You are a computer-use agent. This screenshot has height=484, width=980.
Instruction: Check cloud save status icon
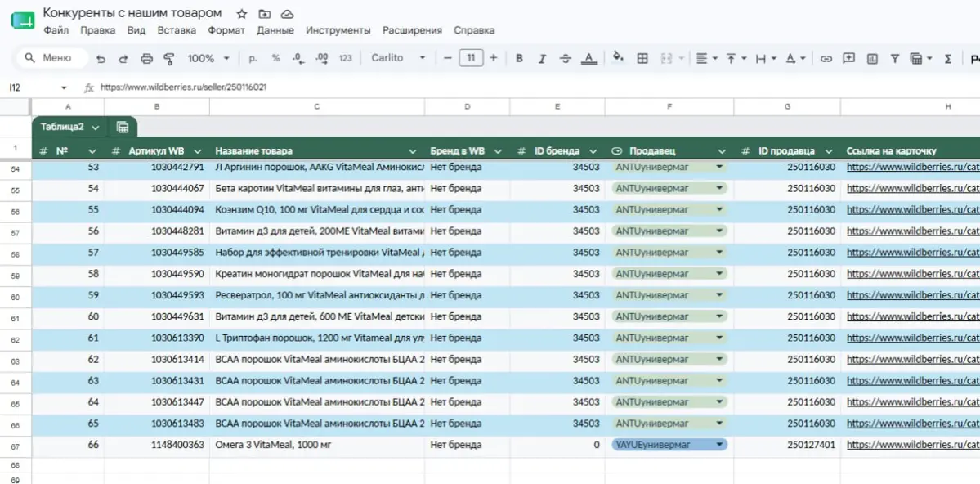287,14
